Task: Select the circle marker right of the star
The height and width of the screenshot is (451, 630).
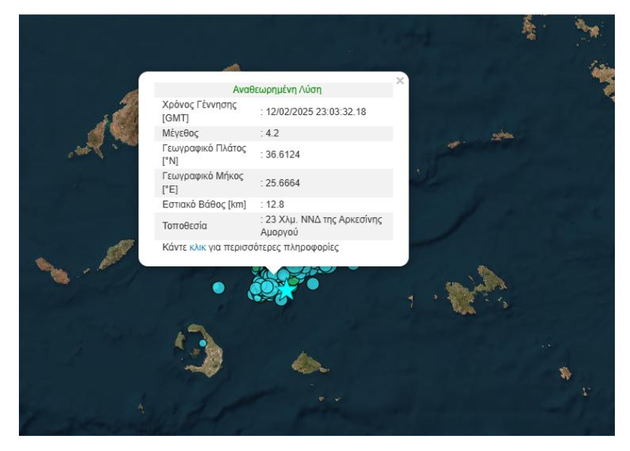Action: [x=313, y=284]
